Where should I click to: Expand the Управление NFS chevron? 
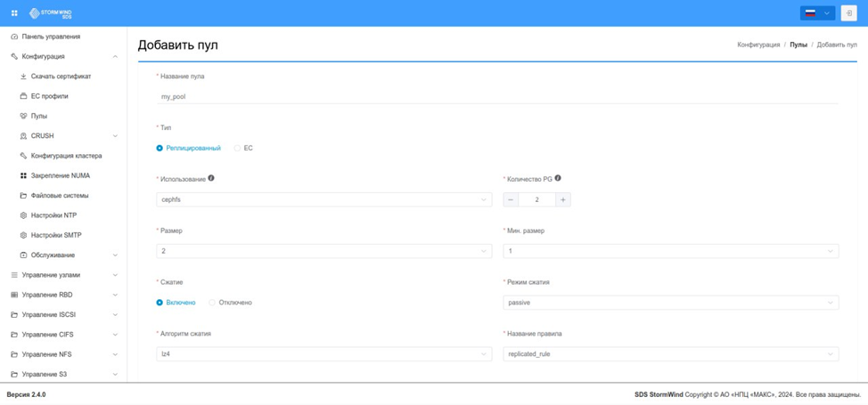pyautogui.click(x=115, y=354)
